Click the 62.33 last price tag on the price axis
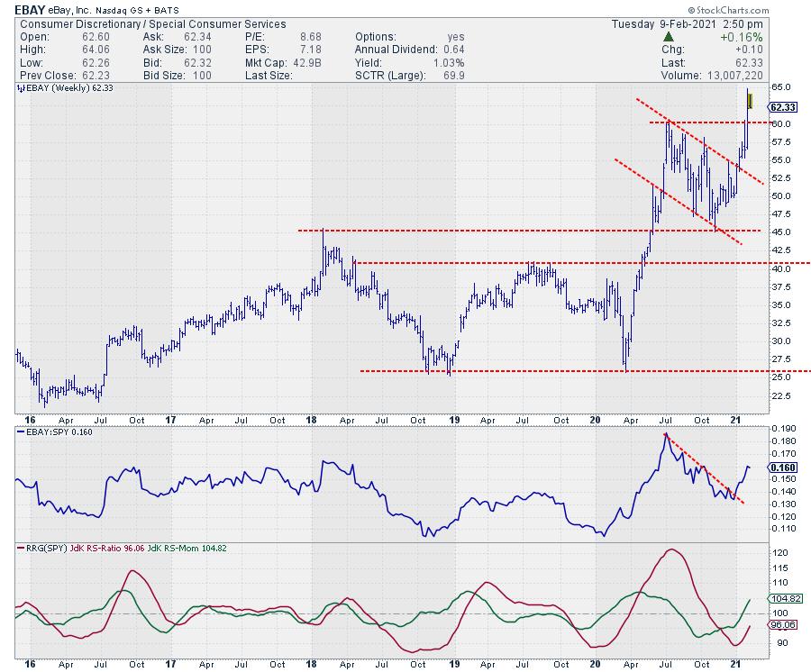Image resolution: width=811 pixels, height=672 pixels. click(789, 106)
